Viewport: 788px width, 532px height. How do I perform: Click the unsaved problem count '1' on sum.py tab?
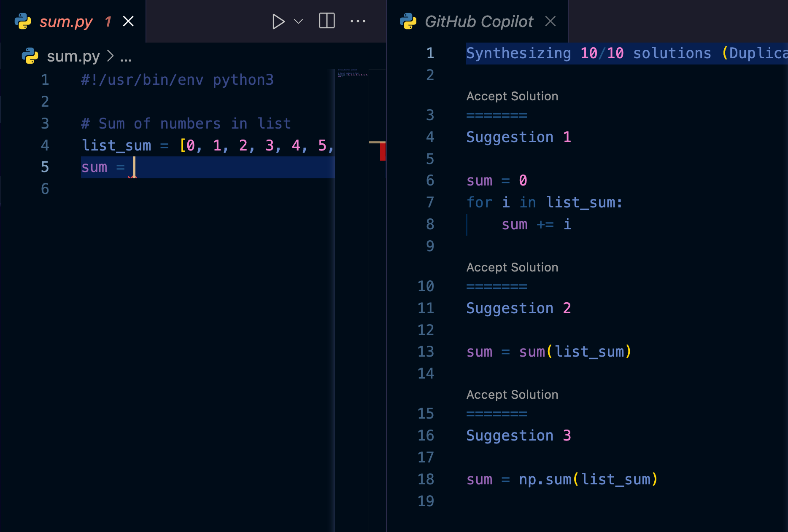click(108, 21)
